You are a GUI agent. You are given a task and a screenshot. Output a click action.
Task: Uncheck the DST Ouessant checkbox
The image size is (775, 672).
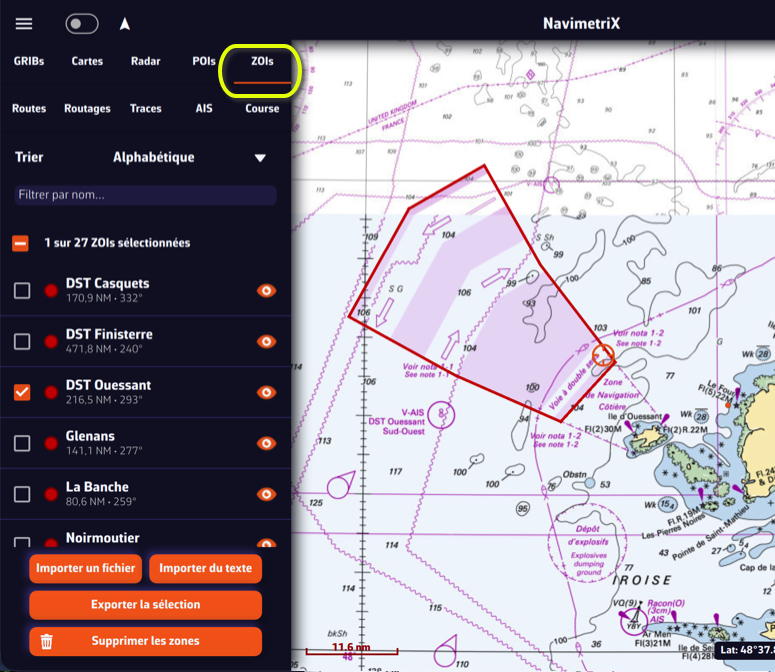click(x=22, y=392)
